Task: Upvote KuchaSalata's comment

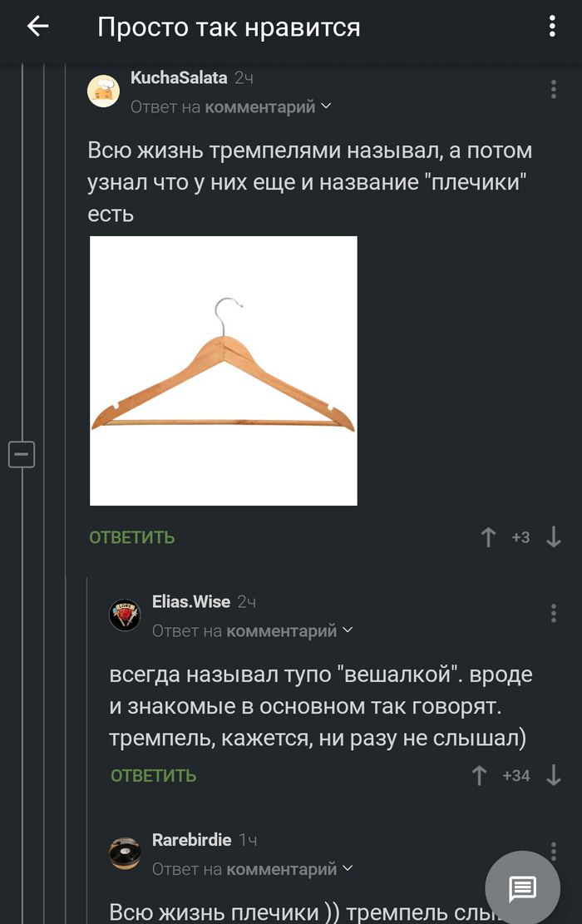Action: pos(488,536)
